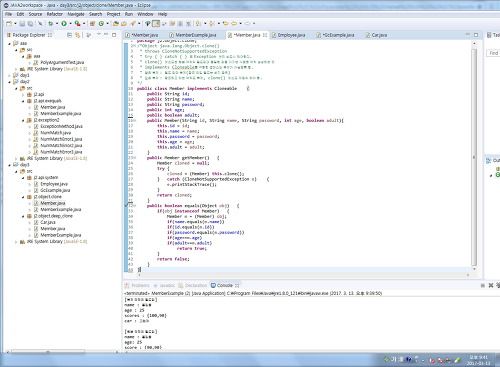This screenshot has width=500, height=367.
Task: Close the active *Member.java tab via its X
Action: pos(265,35)
